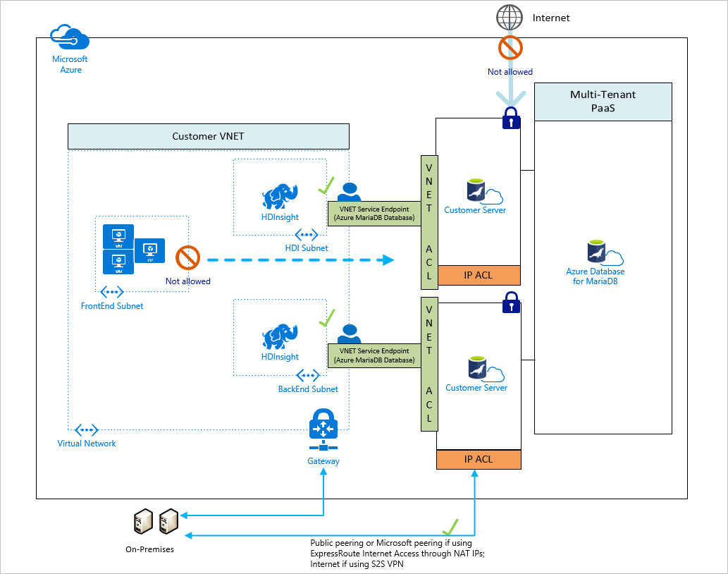Click the green checkmark near BackEnd Subnet

tap(327, 318)
